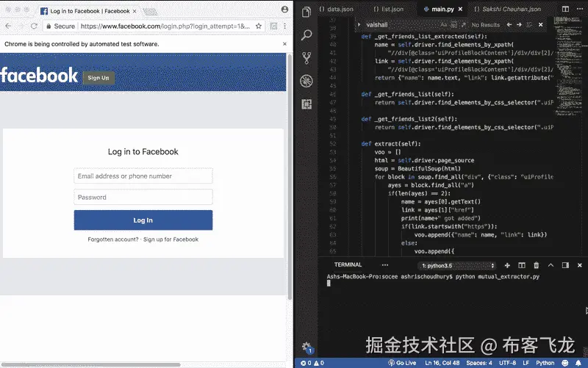588x368 pixels.
Task: Open the panel views overflow menu
Action: (x=385, y=265)
